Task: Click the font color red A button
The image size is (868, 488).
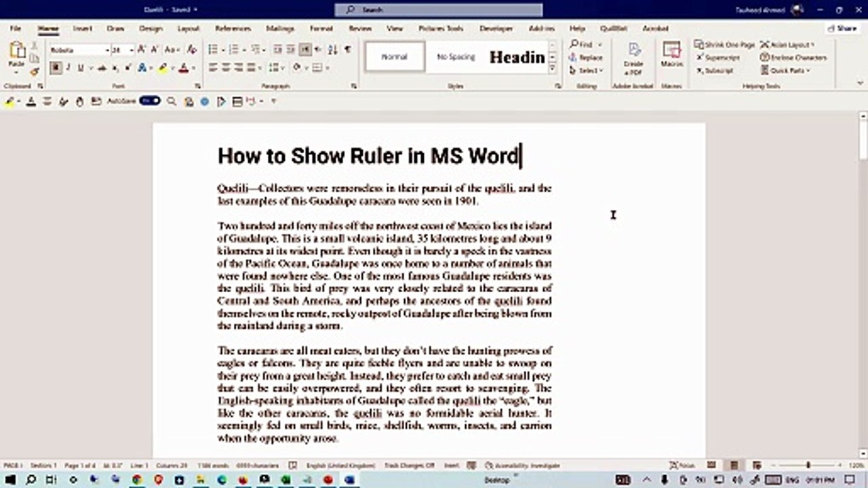Action: pos(183,68)
